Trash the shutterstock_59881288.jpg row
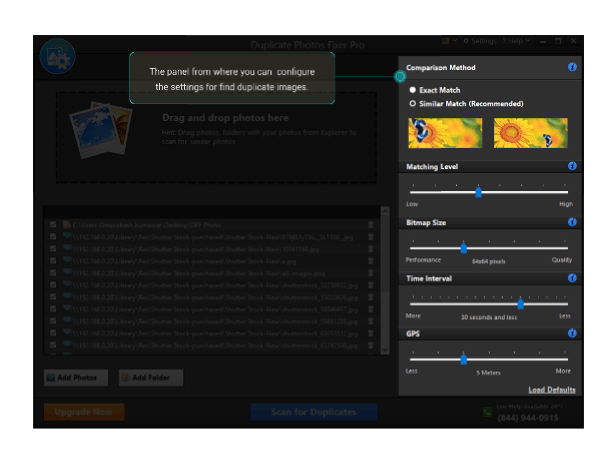 click(x=370, y=321)
